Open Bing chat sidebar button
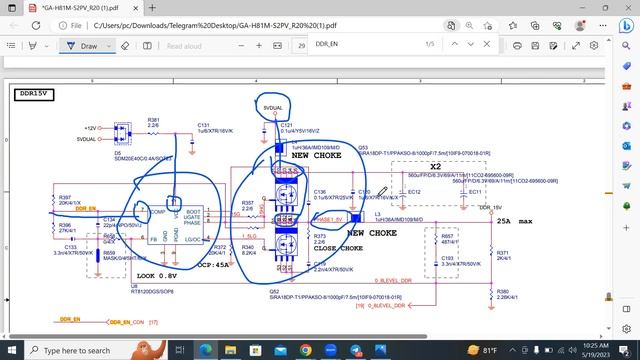Viewport: 640px width, 360px height. click(627, 26)
